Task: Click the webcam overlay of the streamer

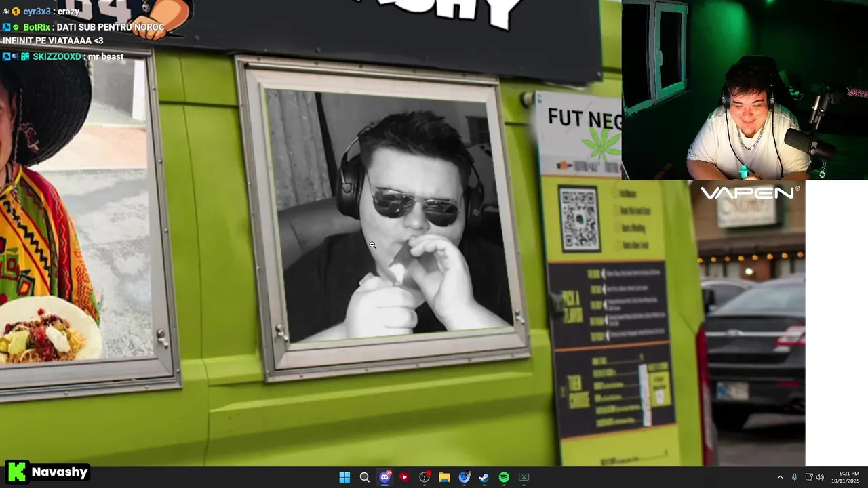Action: tap(745, 89)
